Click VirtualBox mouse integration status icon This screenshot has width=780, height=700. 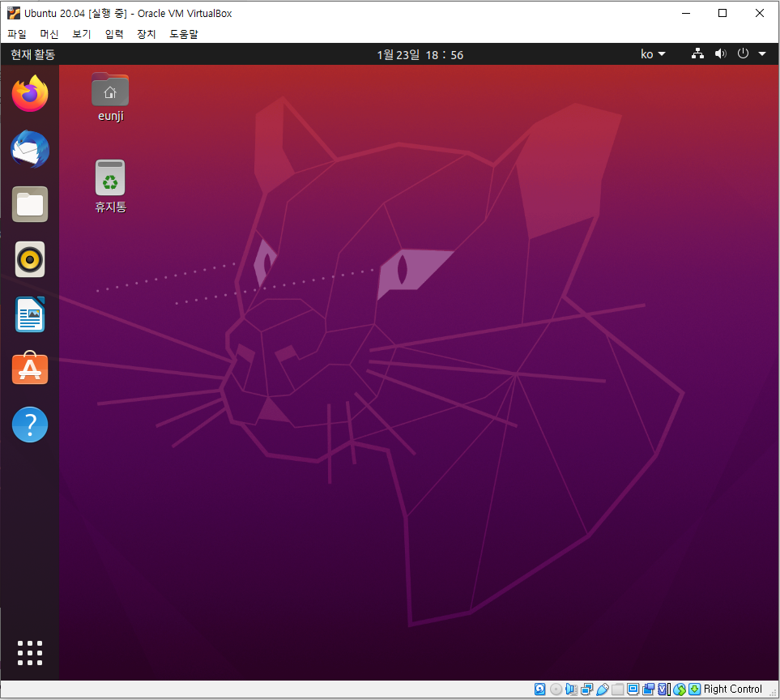(x=680, y=689)
